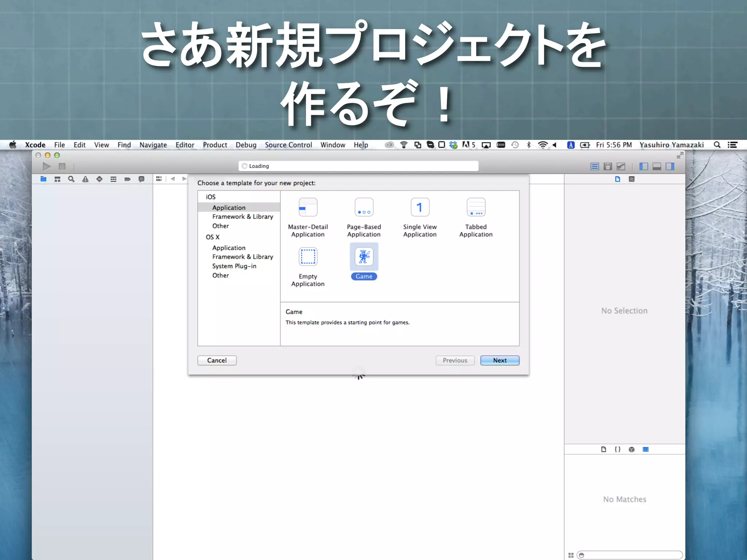Toggle the Debug area visibility
Viewport: 747px width, 560px height.
tap(657, 167)
